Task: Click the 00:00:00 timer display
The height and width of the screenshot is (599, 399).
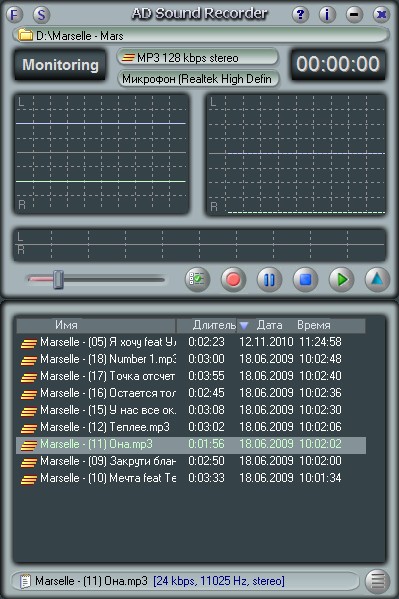Action: click(338, 64)
